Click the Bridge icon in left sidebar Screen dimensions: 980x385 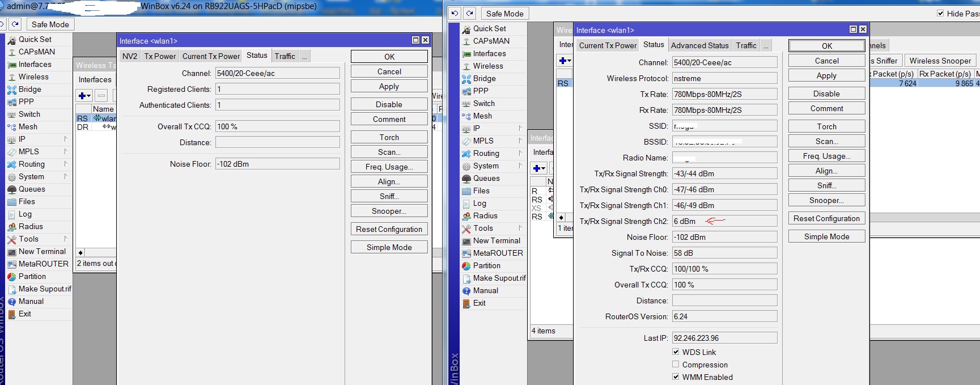pos(11,90)
